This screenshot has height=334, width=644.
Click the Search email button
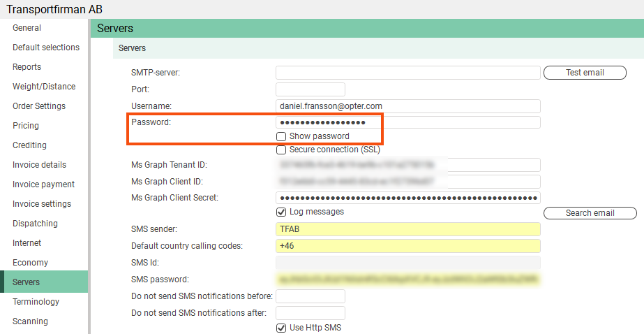click(590, 213)
